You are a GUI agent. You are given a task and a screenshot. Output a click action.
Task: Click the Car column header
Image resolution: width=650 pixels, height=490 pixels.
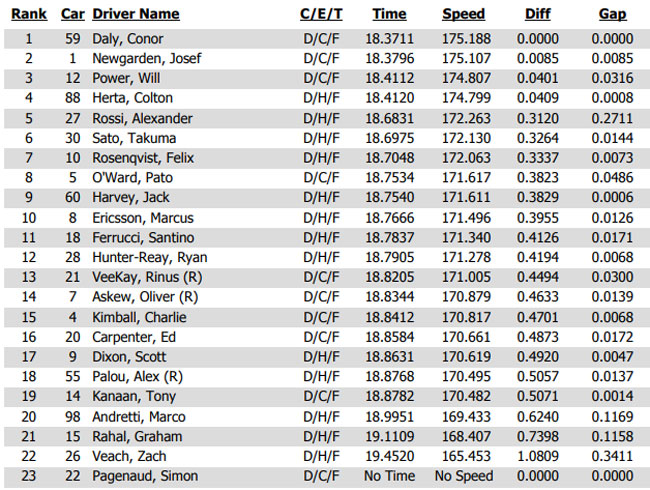click(73, 14)
